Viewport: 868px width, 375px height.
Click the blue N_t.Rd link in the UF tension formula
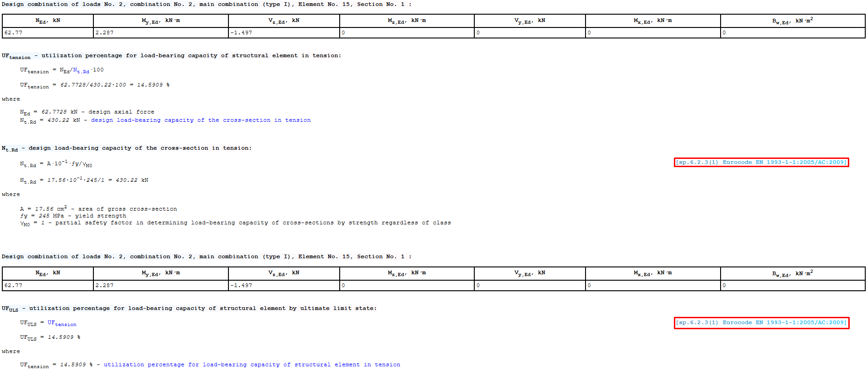[81, 71]
